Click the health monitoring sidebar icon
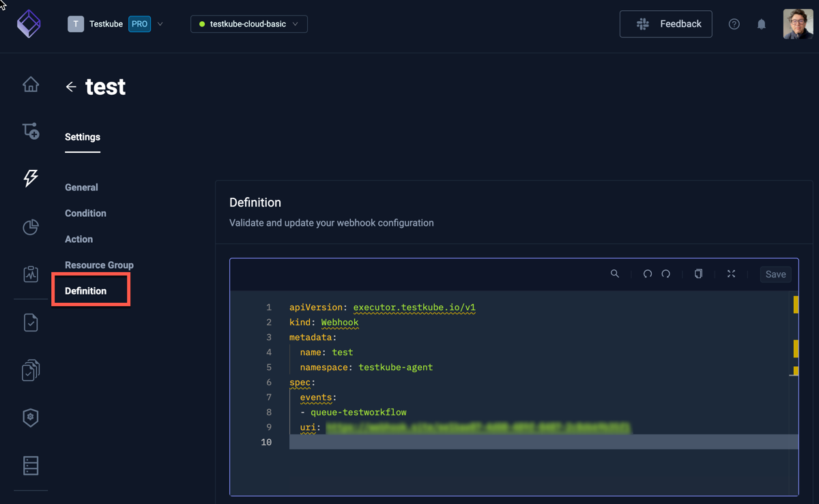819x504 pixels. [31, 274]
